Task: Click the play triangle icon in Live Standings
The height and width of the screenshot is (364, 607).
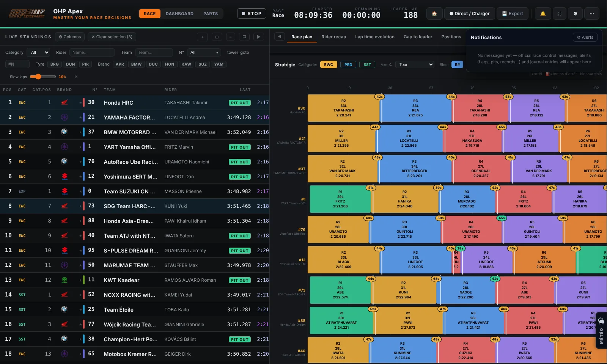Action: pyautogui.click(x=258, y=37)
